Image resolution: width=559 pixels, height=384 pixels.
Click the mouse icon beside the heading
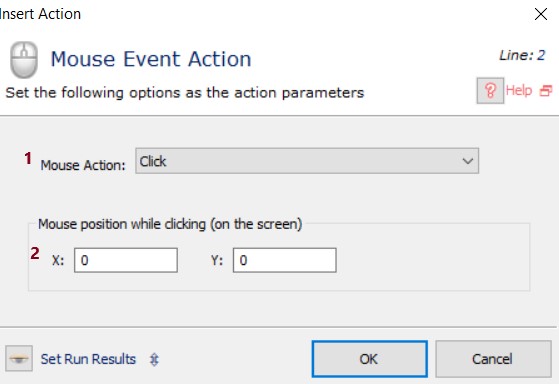24,60
